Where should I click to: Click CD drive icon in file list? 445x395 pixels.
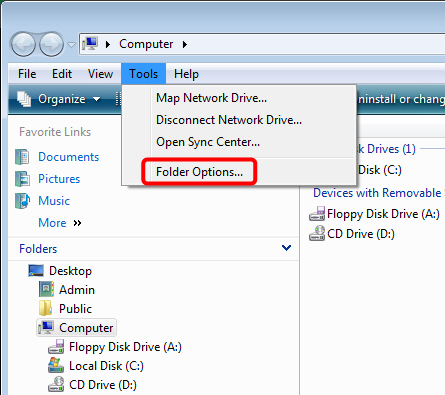tap(317, 233)
